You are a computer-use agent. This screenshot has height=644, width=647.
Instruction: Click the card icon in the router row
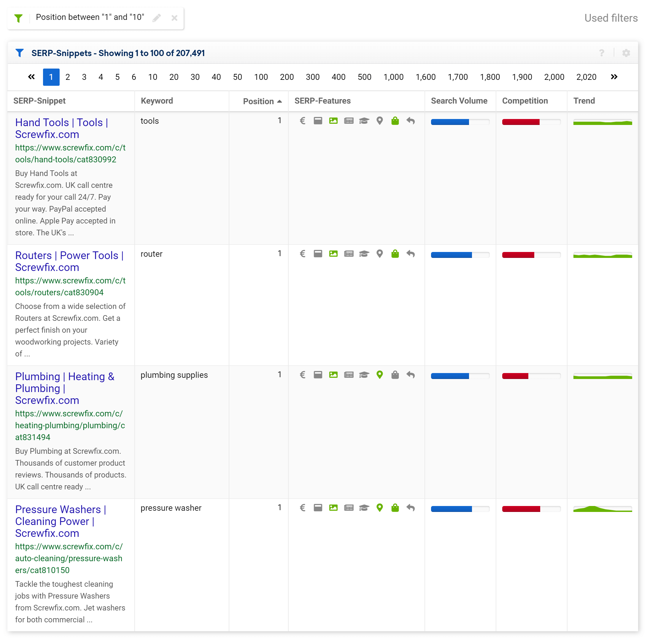pyautogui.click(x=318, y=254)
